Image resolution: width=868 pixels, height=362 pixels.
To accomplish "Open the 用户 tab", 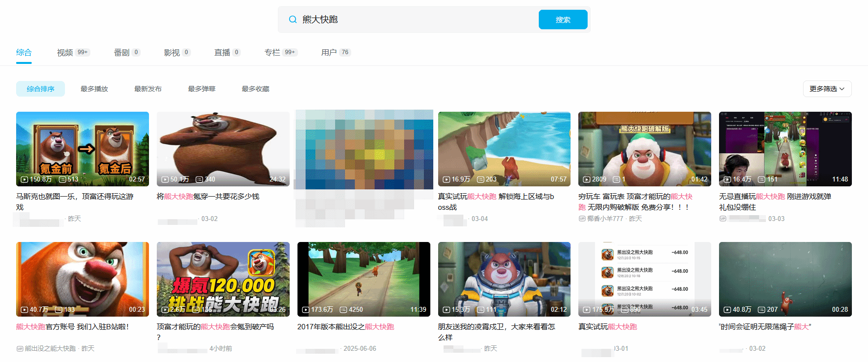I will click(329, 53).
